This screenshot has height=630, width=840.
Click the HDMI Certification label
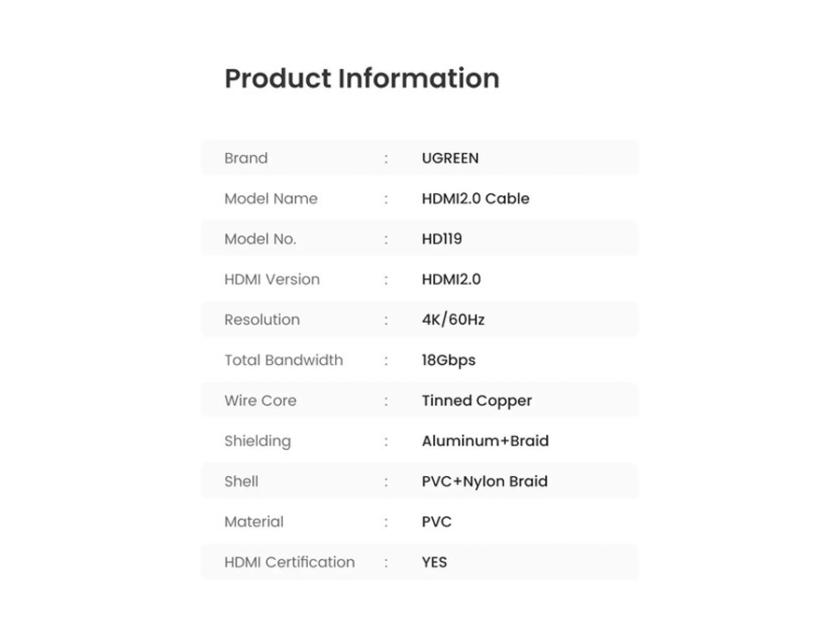[x=289, y=562]
